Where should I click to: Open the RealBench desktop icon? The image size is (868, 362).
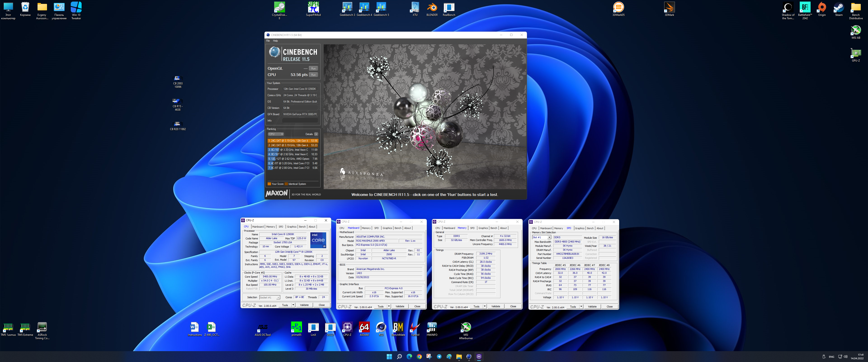[449, 9]
